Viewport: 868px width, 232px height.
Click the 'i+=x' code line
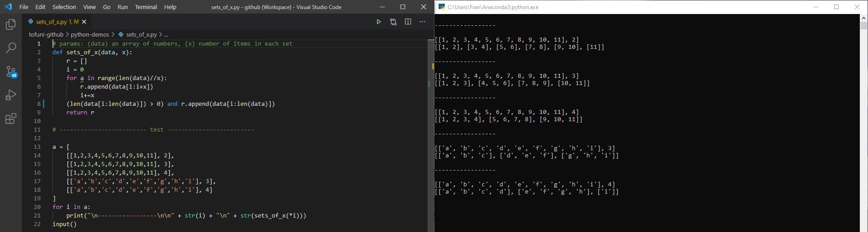(87, 95)
